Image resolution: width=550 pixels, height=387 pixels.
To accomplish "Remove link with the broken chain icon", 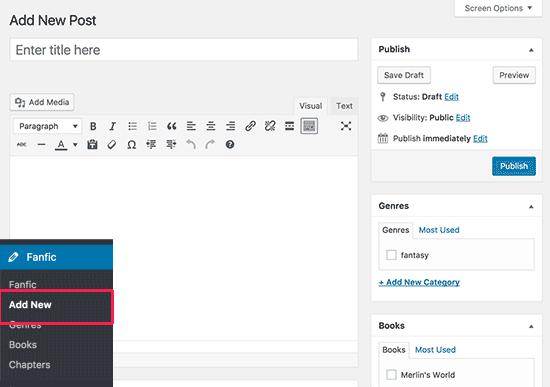I will click(x=270, y=126).
